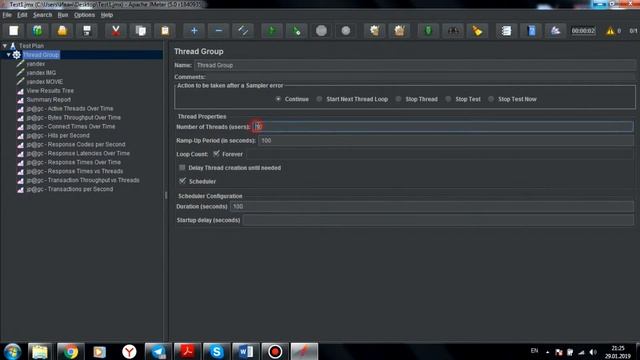Click the Stop test toolbar icon
Screen dimensions: 640x360
point(321,31)
